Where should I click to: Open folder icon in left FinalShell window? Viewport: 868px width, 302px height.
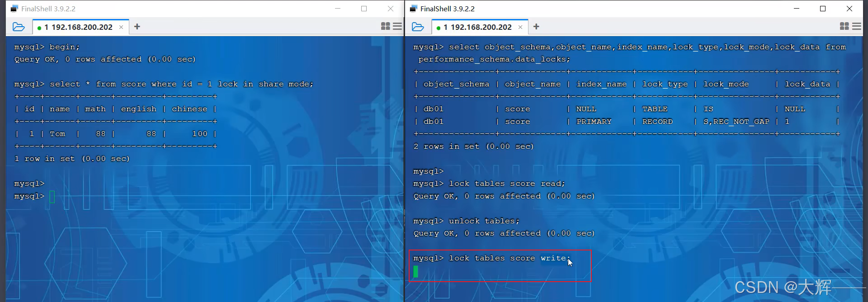[19, 27]
